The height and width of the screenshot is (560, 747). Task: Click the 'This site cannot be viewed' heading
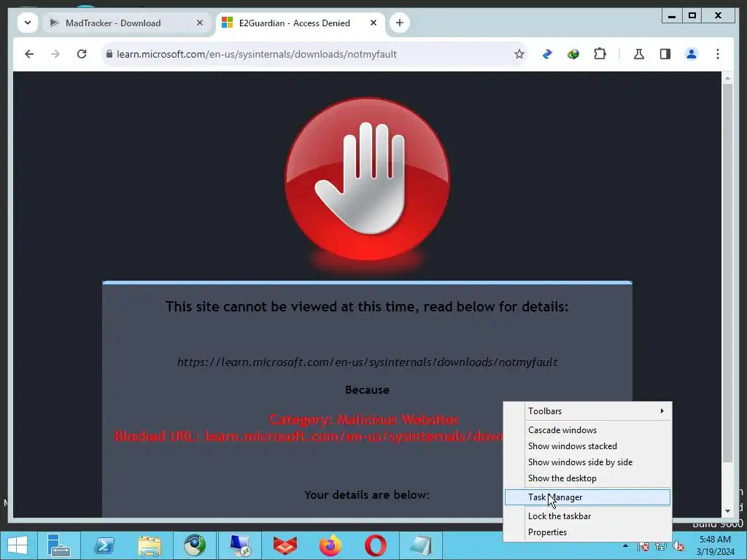pyautogui.click(x=367, y=307)
